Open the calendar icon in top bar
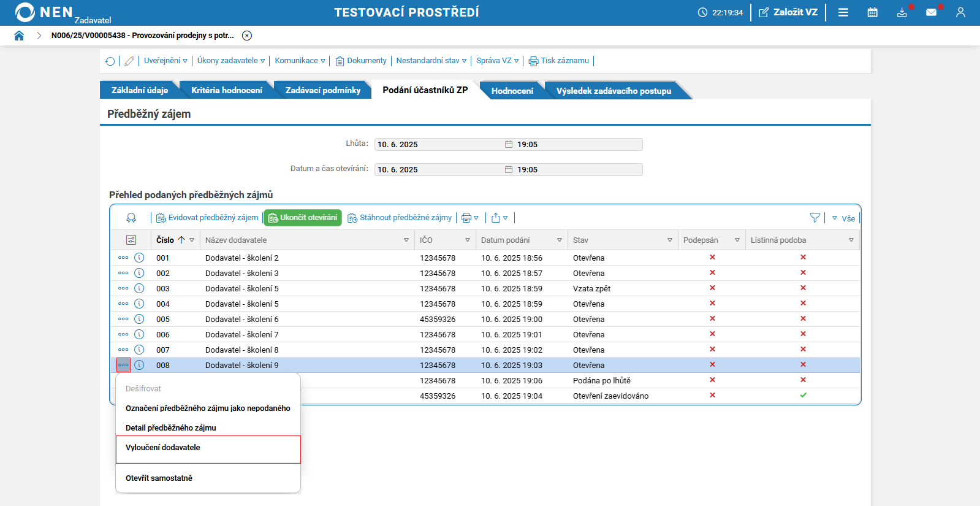The height and width of the screenshot is (506, 980). [x=872, y=12]
